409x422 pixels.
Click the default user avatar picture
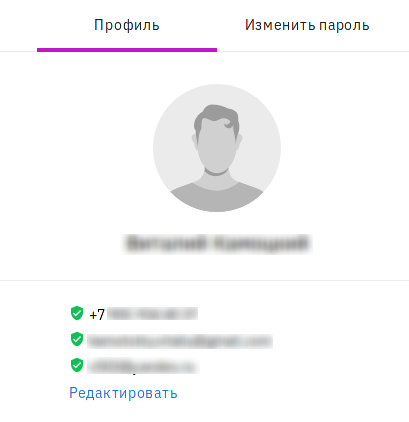[x=217, y=148]
